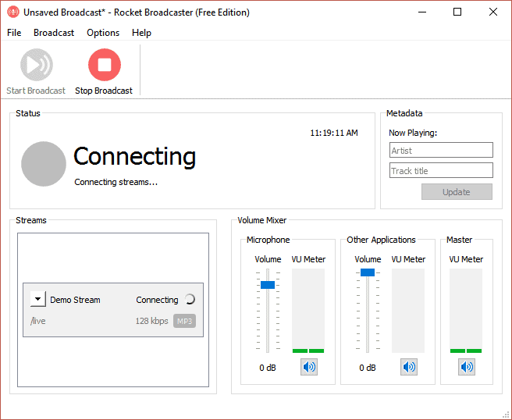The width and height of the screenshot is (512, 420).
Task: Click the Rocket Broadcaster title bar icon
Action: [x=13, y=12]
